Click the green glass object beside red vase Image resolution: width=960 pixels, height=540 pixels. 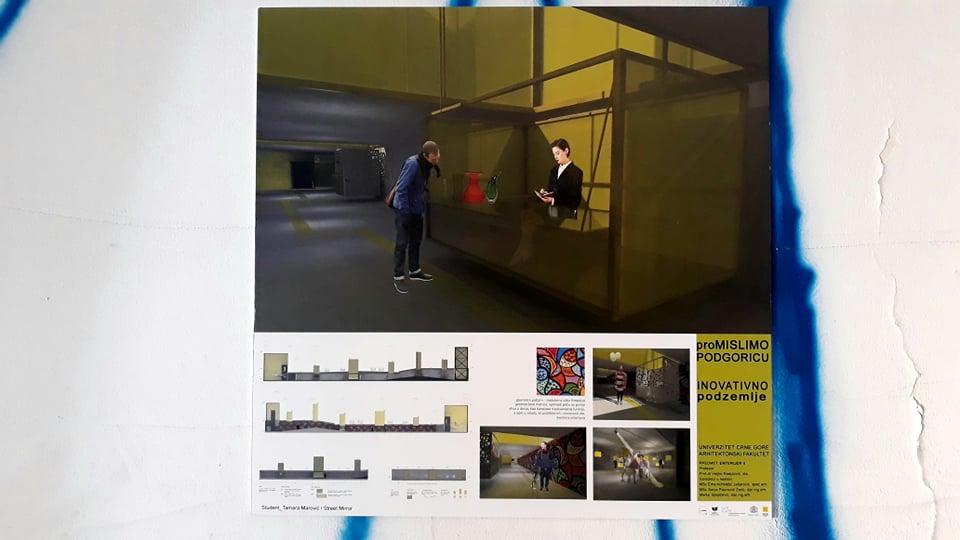point(493,189)
